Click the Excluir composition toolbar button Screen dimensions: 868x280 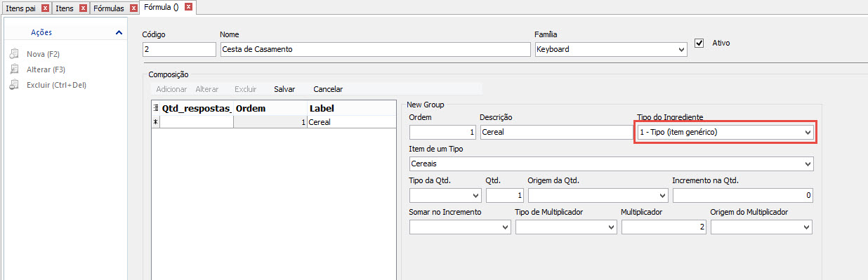246,89
